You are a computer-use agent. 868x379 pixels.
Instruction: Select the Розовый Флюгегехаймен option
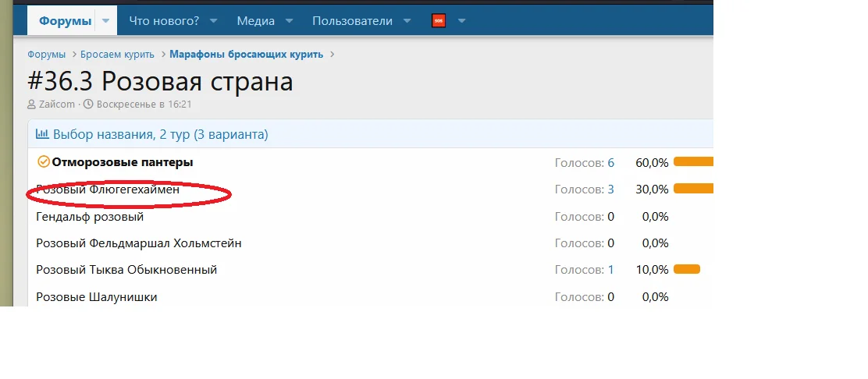108,189
